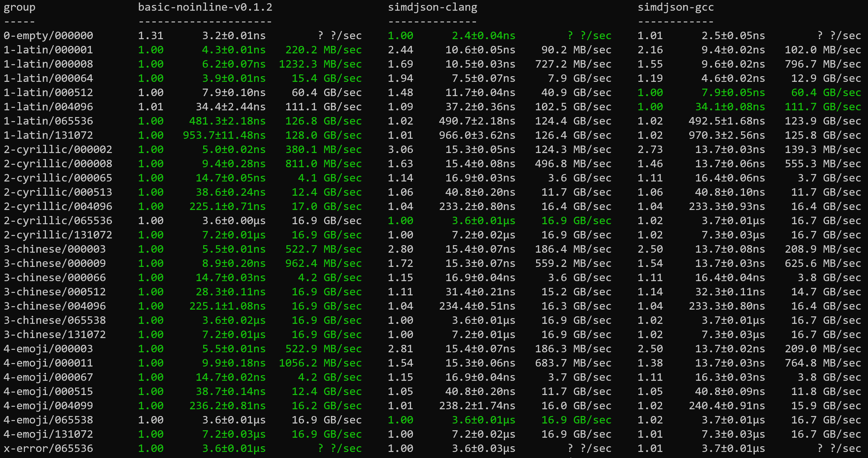Viewport: 868px width, 458px height.
Task: Select the row label '0-empty/000000'
Action: [x=48, y=36]
